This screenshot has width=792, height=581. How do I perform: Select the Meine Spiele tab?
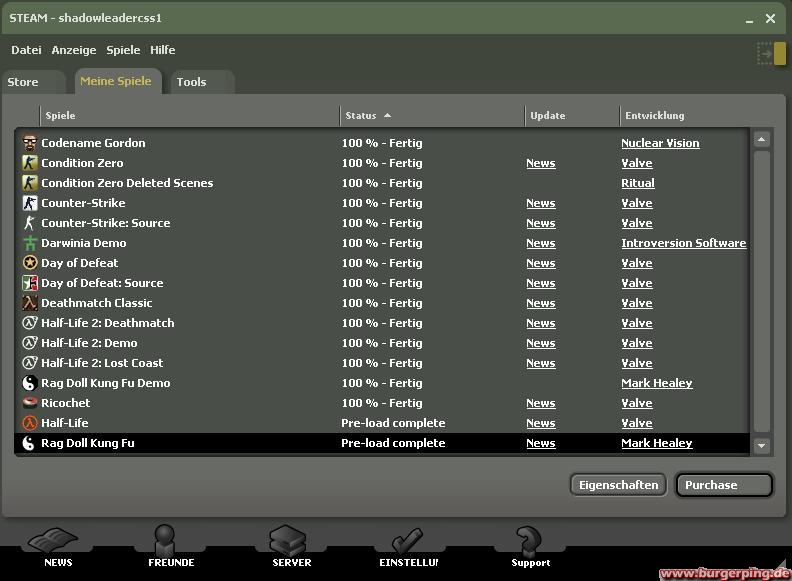tap(118, 81)
